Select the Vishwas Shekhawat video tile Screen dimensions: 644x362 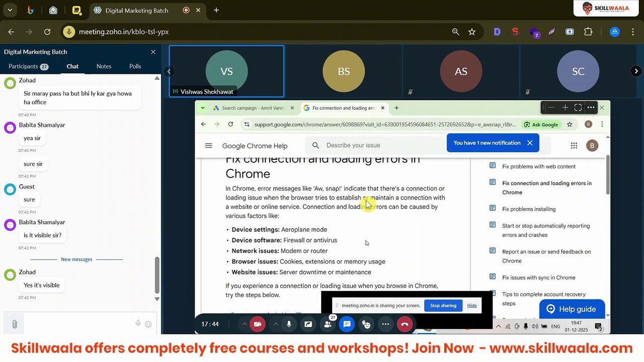(x=226, y=71)
